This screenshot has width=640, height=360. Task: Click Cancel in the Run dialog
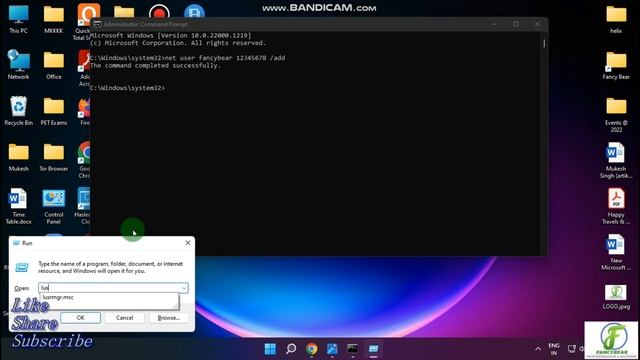[124, 318]
